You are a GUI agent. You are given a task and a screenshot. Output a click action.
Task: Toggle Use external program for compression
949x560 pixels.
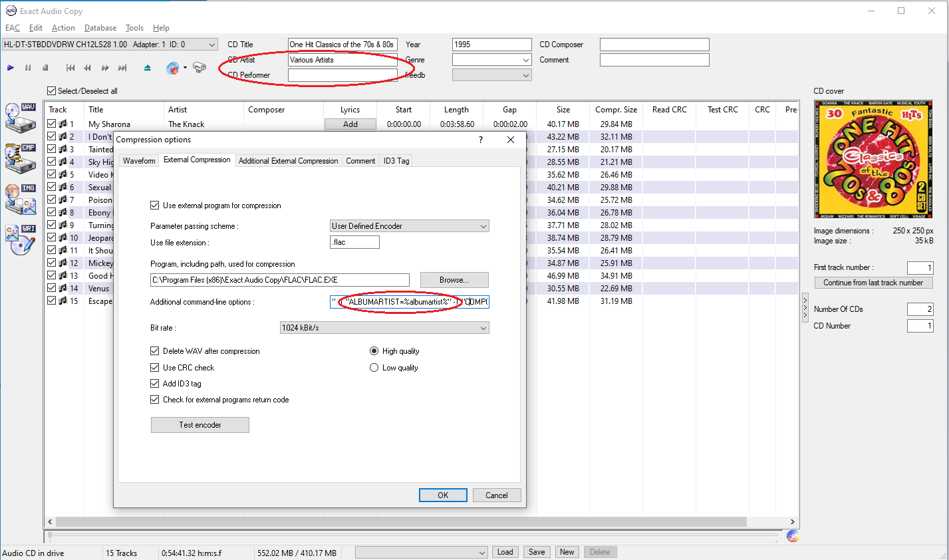[x=155, y=206]
